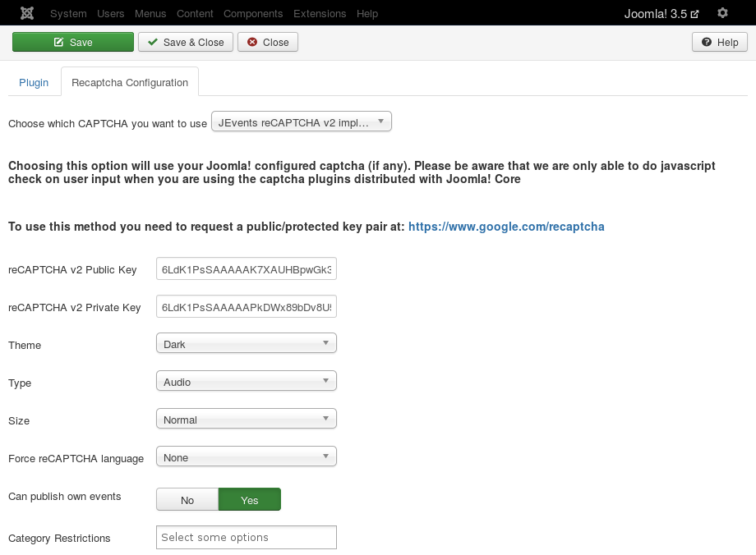Open the Theme dropdown set to Dark
This screenshot has width=756, height=555.
pos(247,343)
